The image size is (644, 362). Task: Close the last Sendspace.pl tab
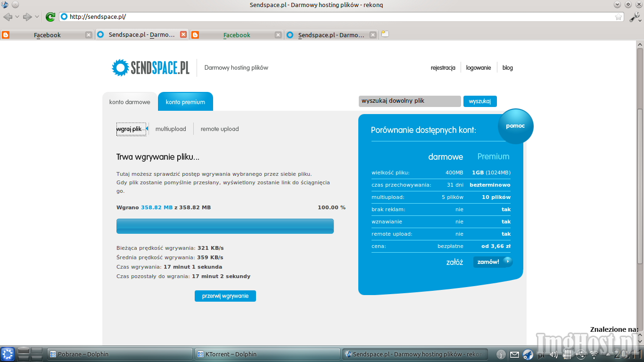coord(373,35)
